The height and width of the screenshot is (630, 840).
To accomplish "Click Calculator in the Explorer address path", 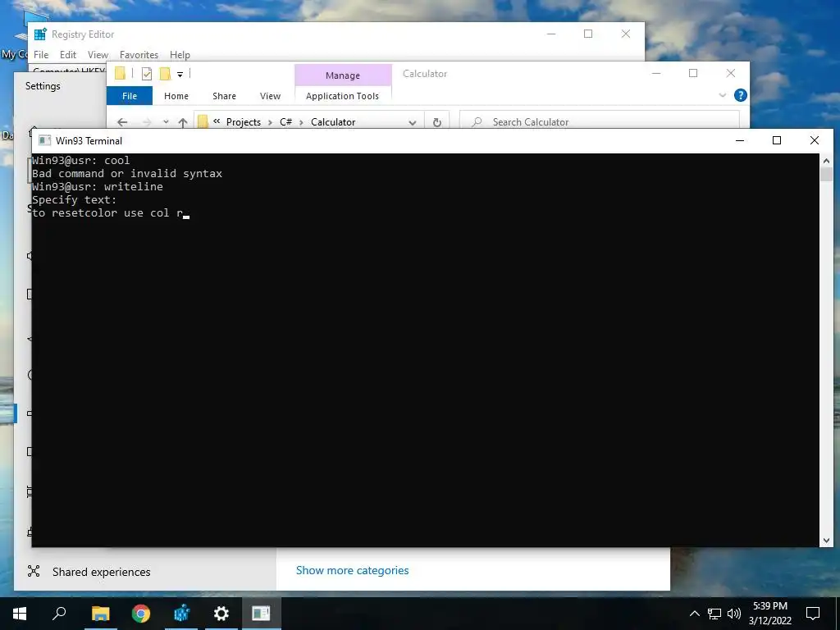I will tap(333, 122).
